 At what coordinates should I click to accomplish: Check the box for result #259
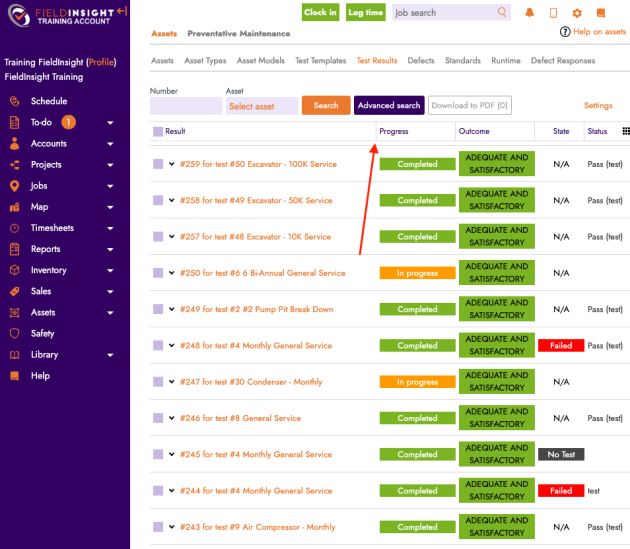(158, 164)
